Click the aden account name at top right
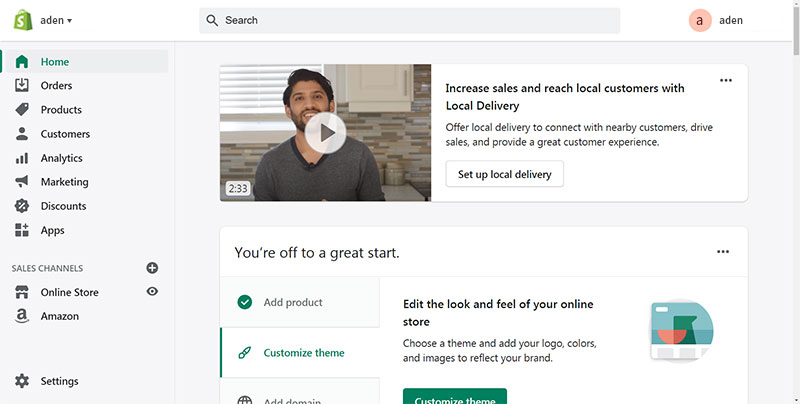The height and width of the screenshot is (404, 800). coord(731,20)
